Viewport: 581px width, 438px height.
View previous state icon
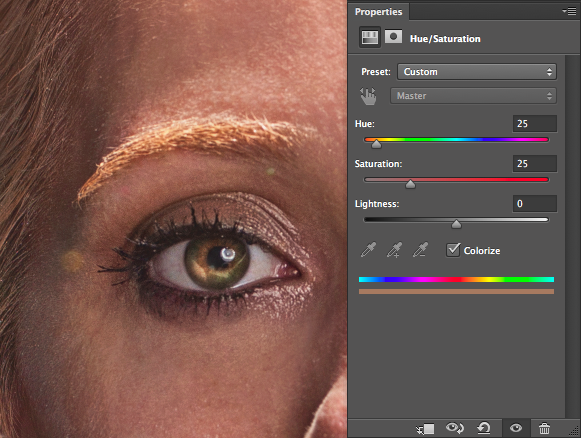(x=455, y=428)
